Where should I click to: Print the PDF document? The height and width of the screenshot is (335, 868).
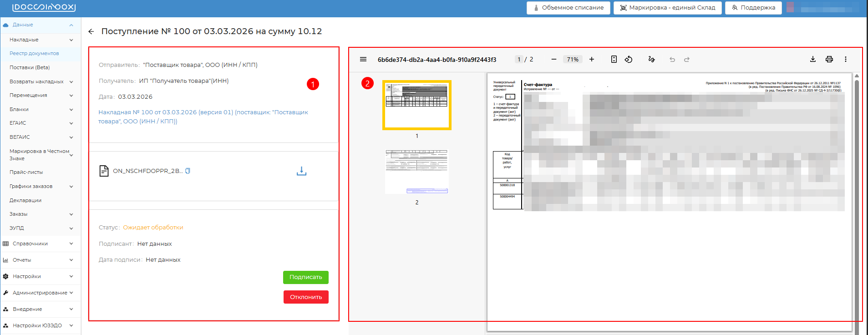pos(829,60)
